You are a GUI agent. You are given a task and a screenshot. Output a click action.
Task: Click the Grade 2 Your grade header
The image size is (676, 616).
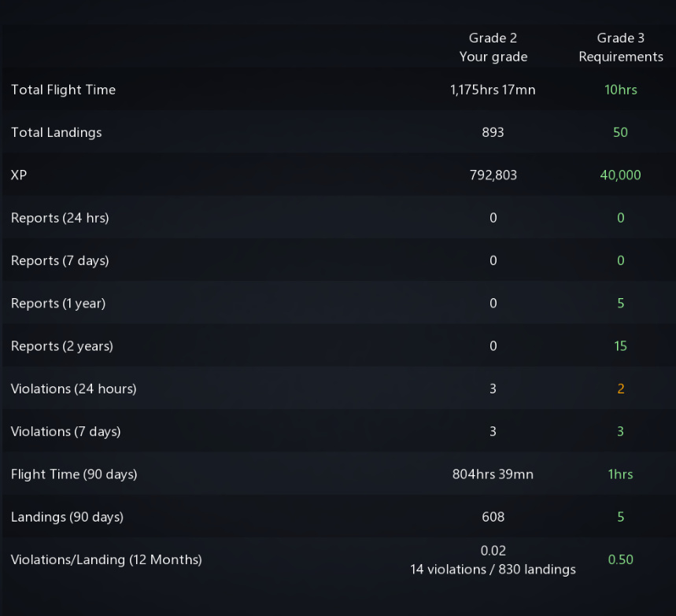(x=493, y=47)
